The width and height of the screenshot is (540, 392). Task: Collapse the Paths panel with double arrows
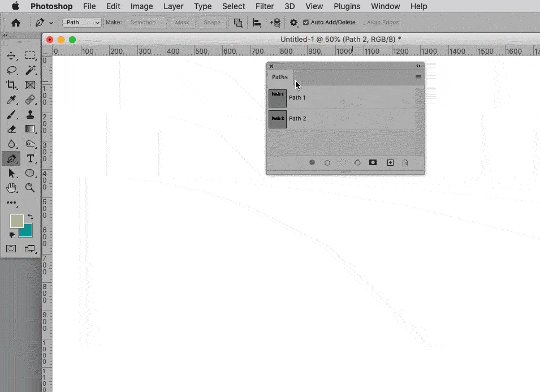click(418, 66)
